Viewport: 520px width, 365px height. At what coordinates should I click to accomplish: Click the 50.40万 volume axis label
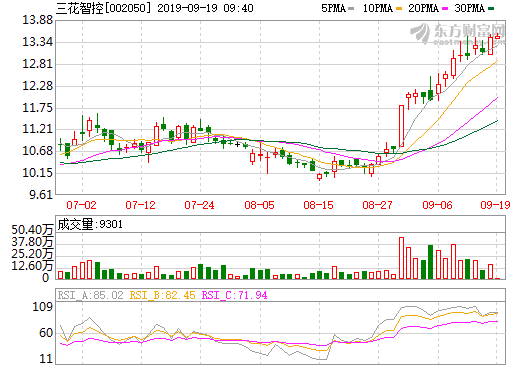click(x=32, y=230)
